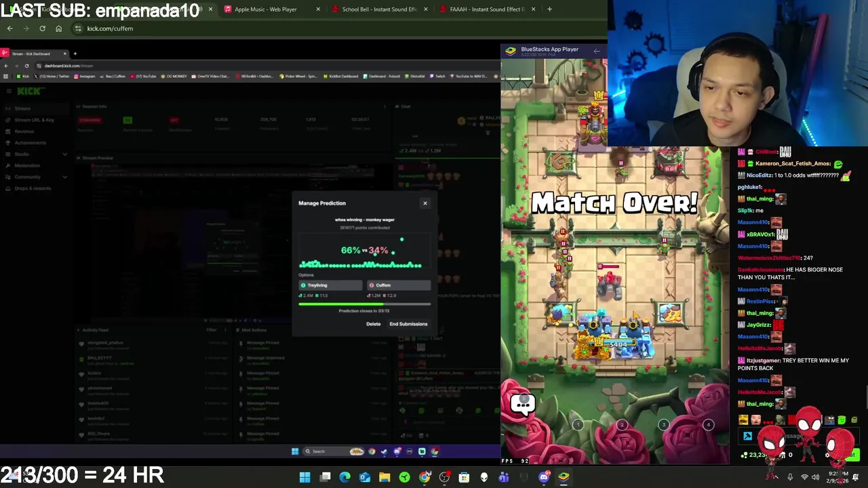Open Session Info three-dot menu
The width and height of the screenshot is (868, 488).
385,106
